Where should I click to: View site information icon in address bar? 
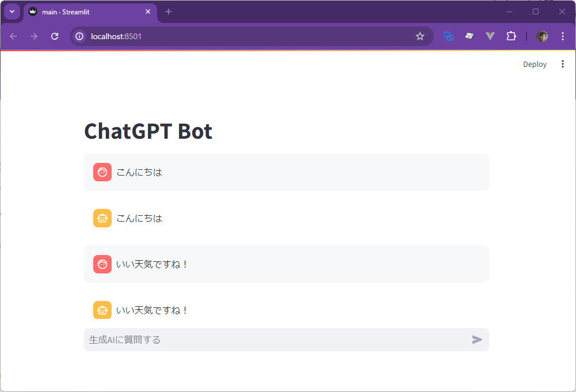[x=79, y=36]
